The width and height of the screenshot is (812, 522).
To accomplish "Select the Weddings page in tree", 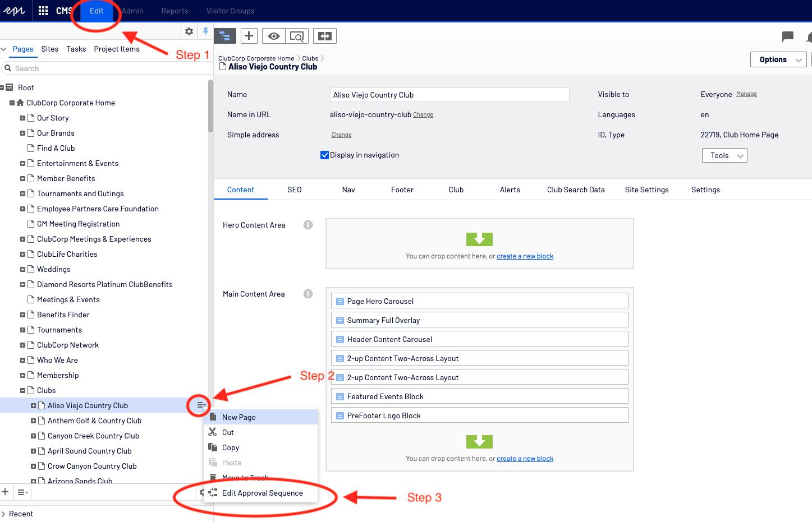I will pyautogui.click(x=53, y=269).
